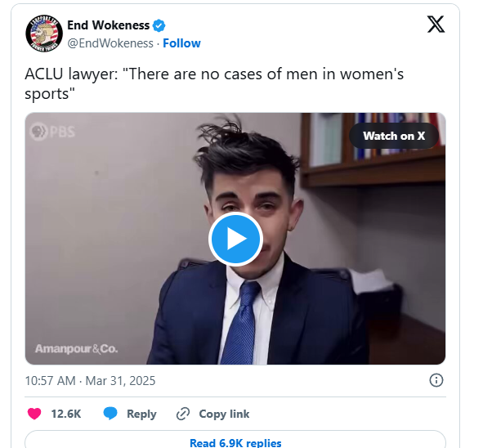
Task: Click the tweet text about ACLU lawyer
Action: [214, 84]
